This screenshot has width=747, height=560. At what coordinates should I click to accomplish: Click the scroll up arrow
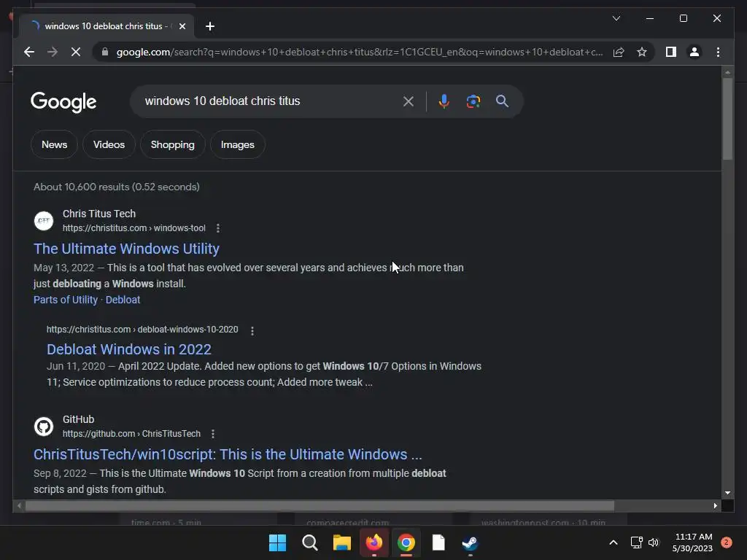pos(727,72)
